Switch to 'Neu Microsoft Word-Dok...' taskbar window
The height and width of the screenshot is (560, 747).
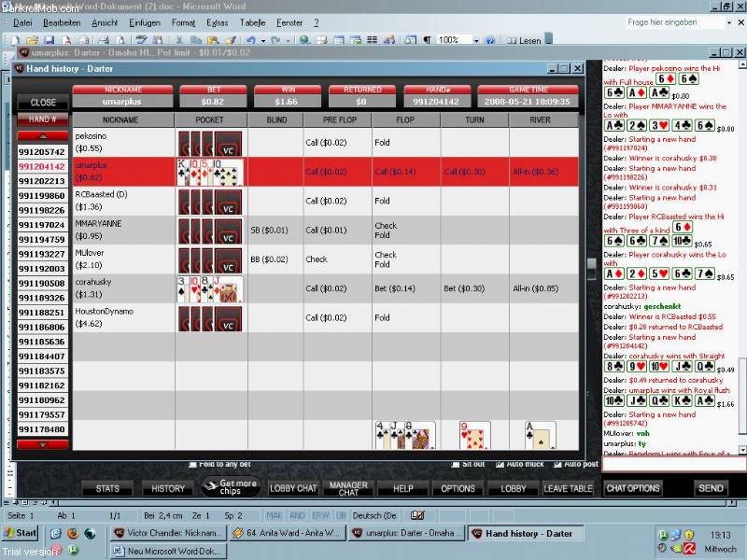pyautogui.click(x=168, y=551)
